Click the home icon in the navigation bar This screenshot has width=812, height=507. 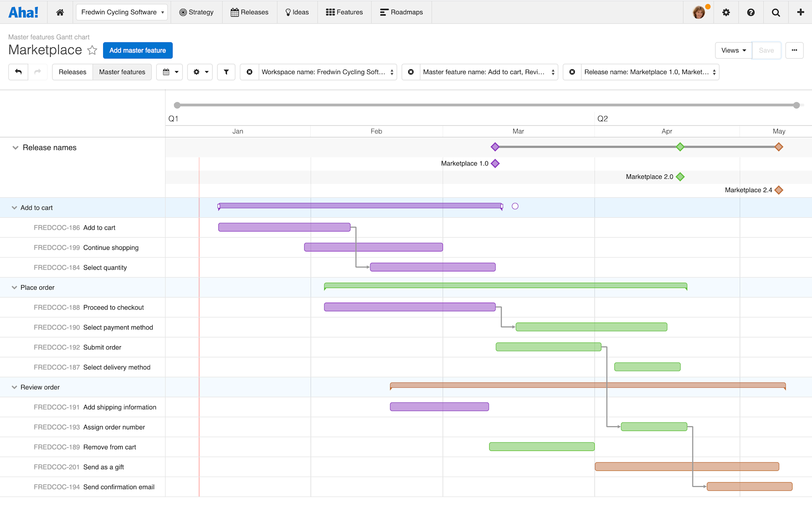coord(60,12)
